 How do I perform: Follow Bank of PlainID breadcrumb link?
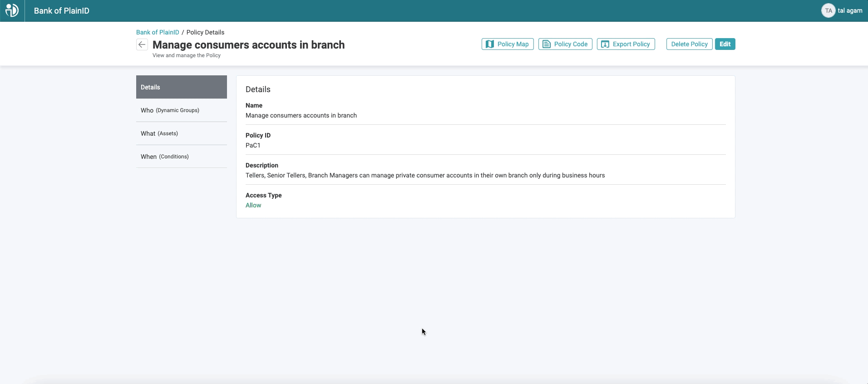point(158,32)
